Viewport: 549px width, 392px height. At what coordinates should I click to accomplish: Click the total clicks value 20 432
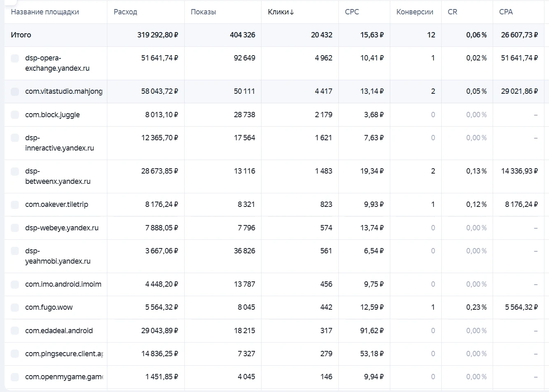point(322,35)
